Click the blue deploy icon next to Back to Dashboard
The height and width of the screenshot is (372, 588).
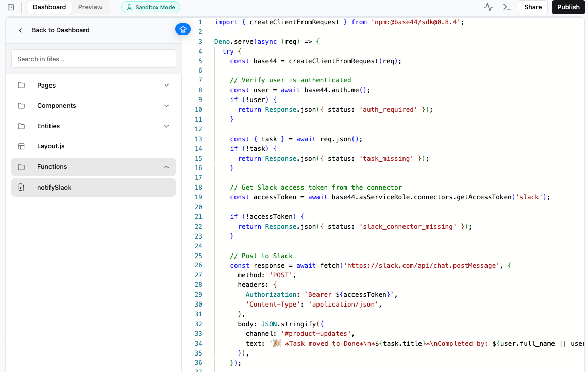pos(182,29)
